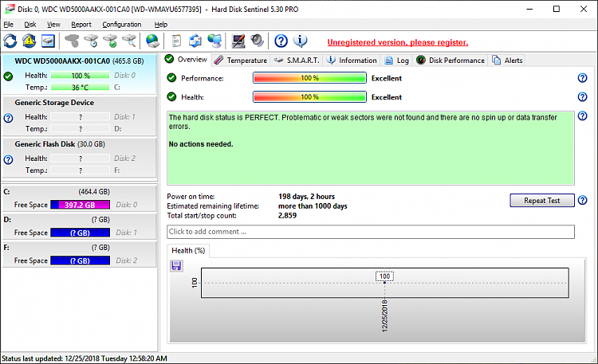
Task: Click the unknown status icon for Generic Flash Disk
Action: (8, 160)
